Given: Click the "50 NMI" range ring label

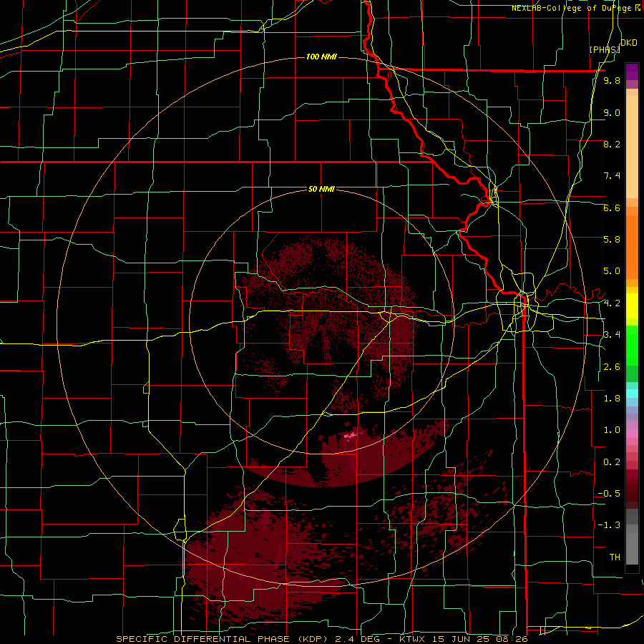Looking at the screenshot, I should (x=321, y=189).
